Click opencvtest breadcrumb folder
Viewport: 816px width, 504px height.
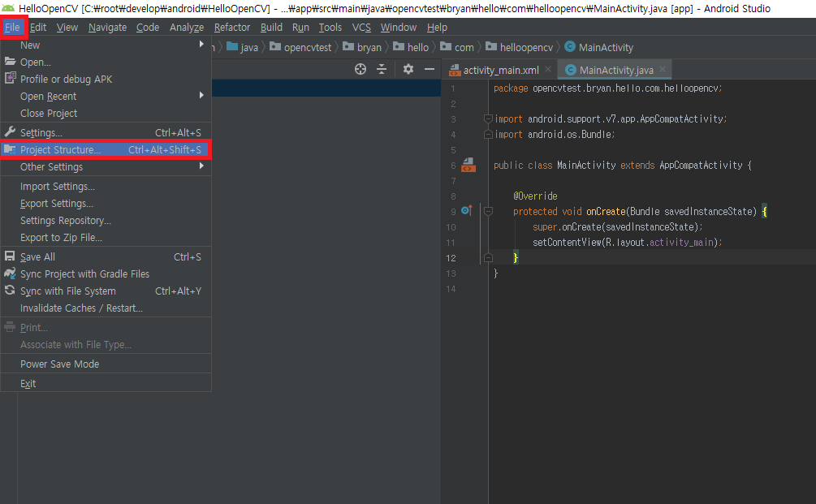pos(300,47)
